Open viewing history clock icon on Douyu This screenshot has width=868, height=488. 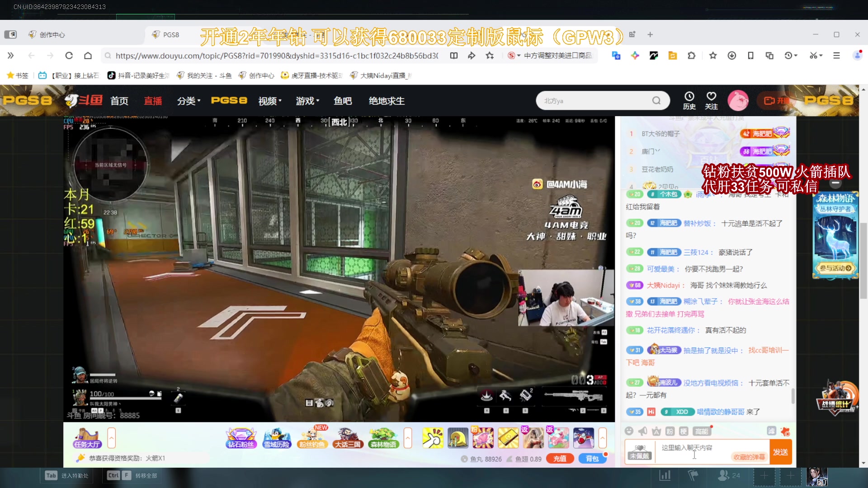click(689, 100)
